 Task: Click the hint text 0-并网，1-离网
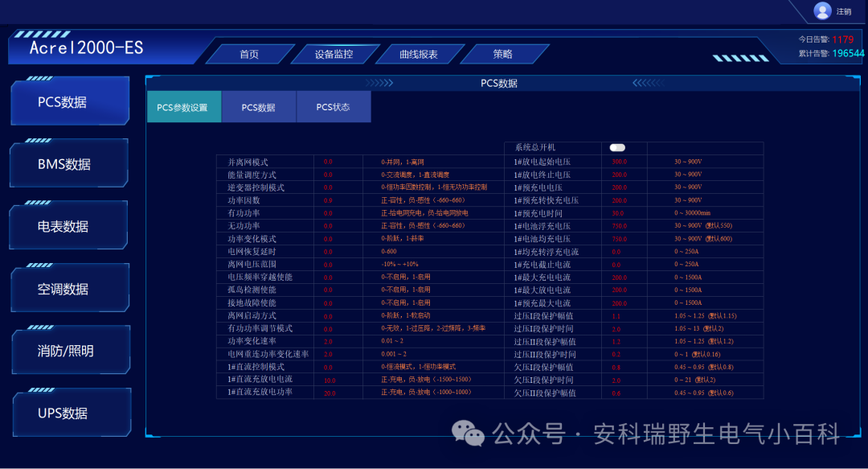[403, 162]
